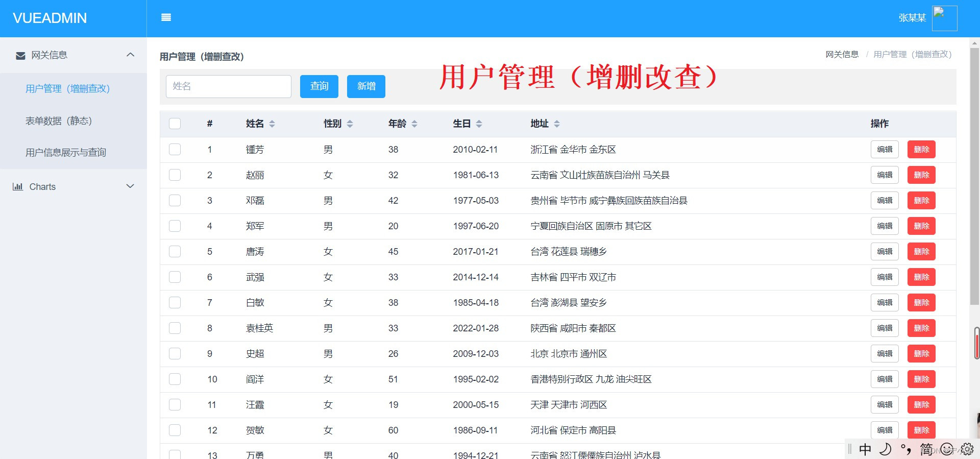
Task: Check the row for 史超
Action: point(175,353)
